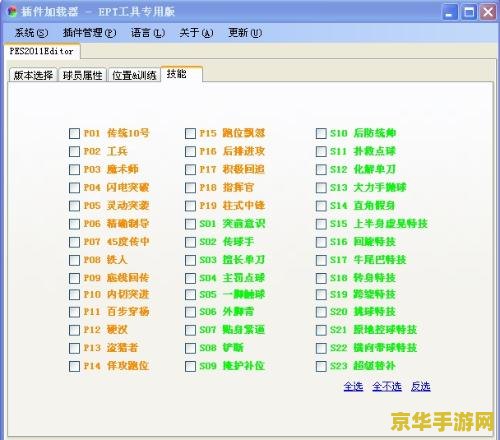The image size is (500, 440).
Task: Tick the P11 百步穿杨 checkbox
Action: click(74, 312)
